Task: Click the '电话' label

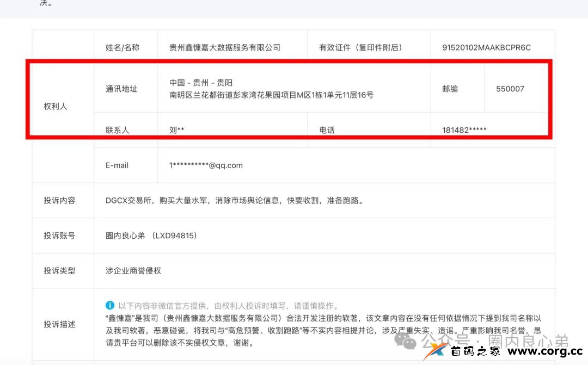Action: coord(327,130)
